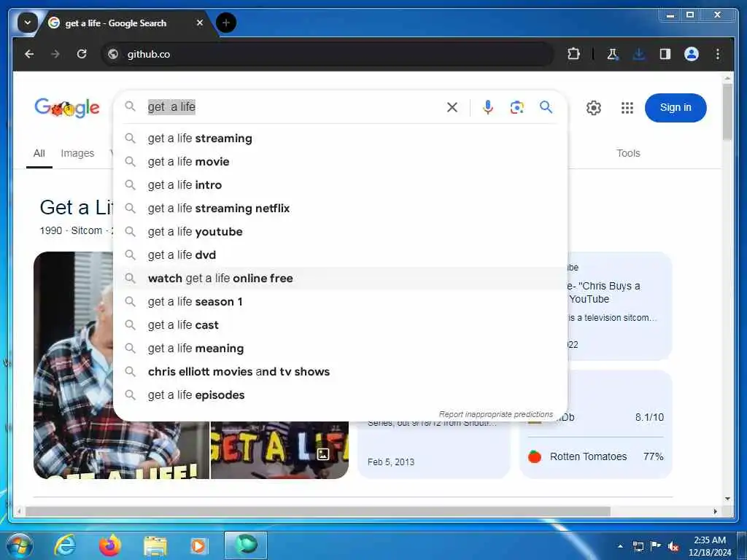Start voice search with microphone icon
Viewport: 747px width, 560px height.
point(487,108)
